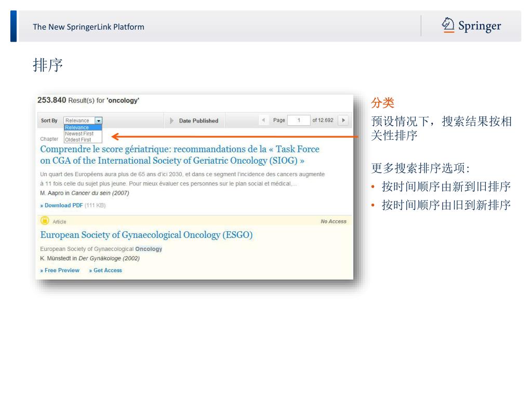Click the '排序' slide title
The image size is (532, 399).
pos(48,65)
